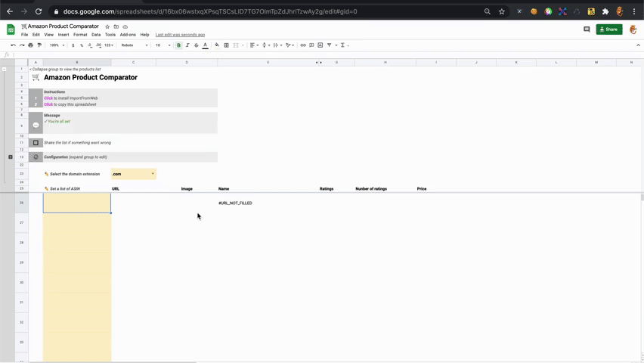This screenshot has width=644, height=363.
Task: Select the empty ASIN cell in row 26
Action: pyautogui.click(x=77, y=203)
